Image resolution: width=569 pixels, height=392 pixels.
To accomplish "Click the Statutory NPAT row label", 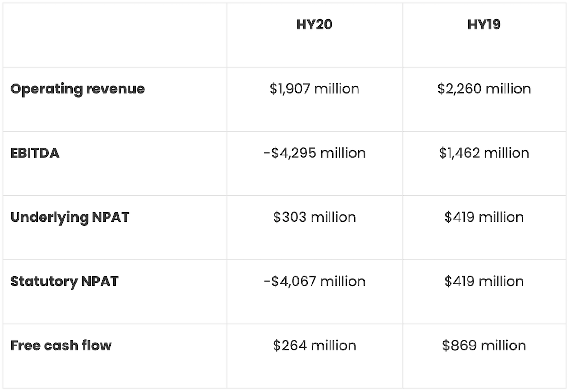I will click(x=64, y=281).
